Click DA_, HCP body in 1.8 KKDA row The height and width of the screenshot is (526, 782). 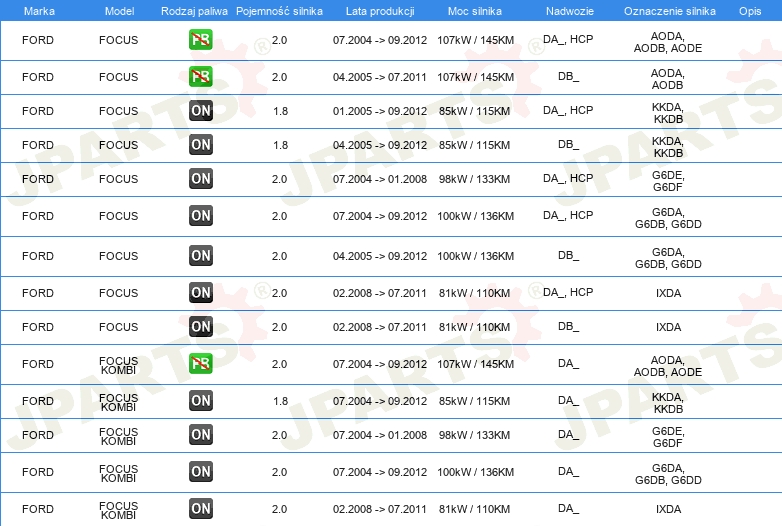click(568, 110)
